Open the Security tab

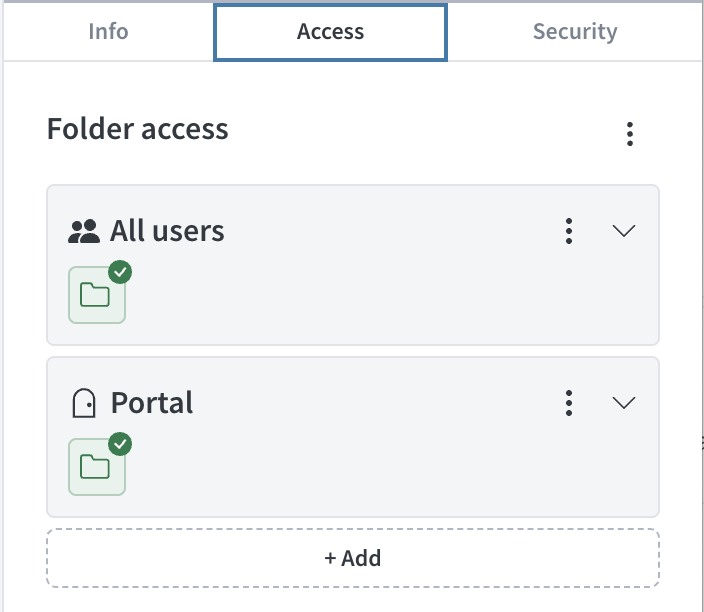click(574, 31)
